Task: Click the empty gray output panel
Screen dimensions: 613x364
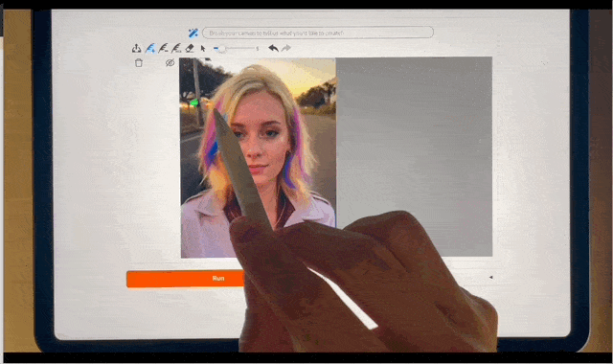Action: tap(414, 156)
